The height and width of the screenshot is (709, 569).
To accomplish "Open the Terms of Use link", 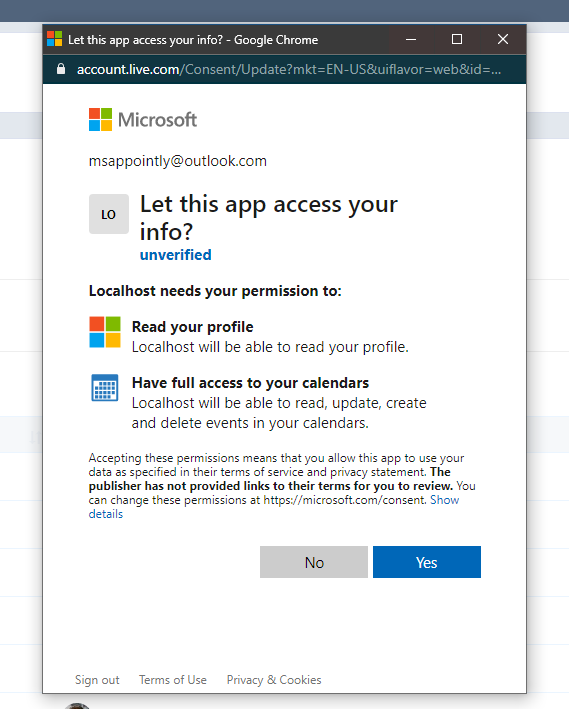I will [173, 680].
